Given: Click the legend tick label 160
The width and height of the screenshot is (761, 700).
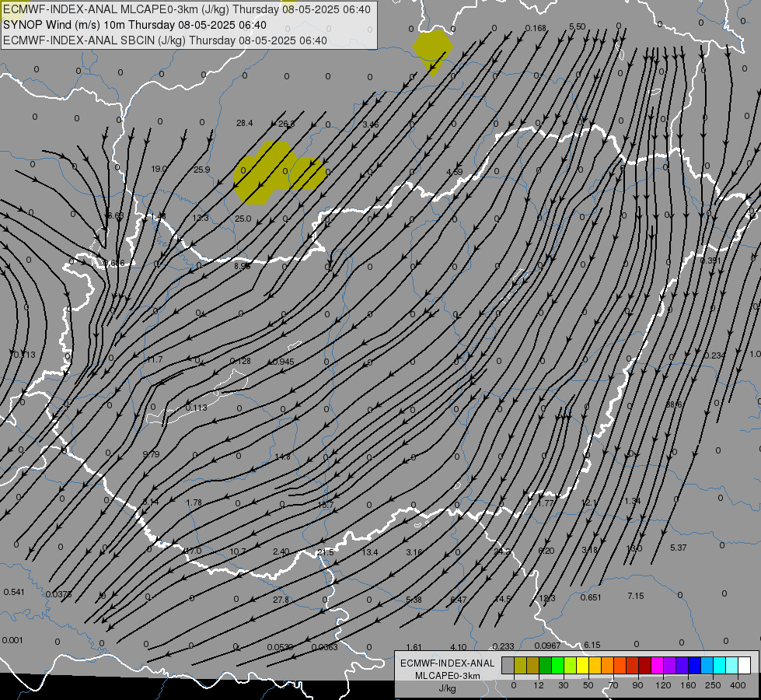Looking at the screenshot, I should pyautogui.click(x=688, y=685).
